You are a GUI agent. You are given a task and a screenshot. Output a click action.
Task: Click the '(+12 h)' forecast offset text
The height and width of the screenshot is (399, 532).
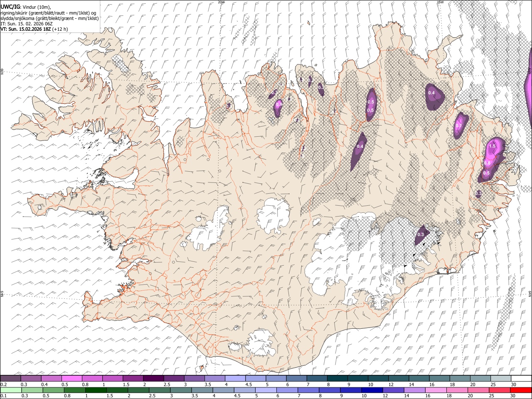(x=60, y=29)
